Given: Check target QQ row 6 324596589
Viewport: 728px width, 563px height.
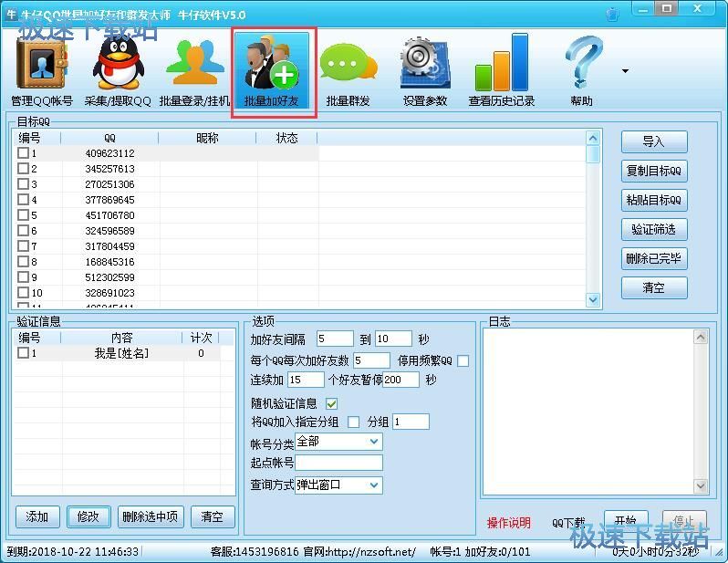Looking at the screenshot, I should click(23, 231).
